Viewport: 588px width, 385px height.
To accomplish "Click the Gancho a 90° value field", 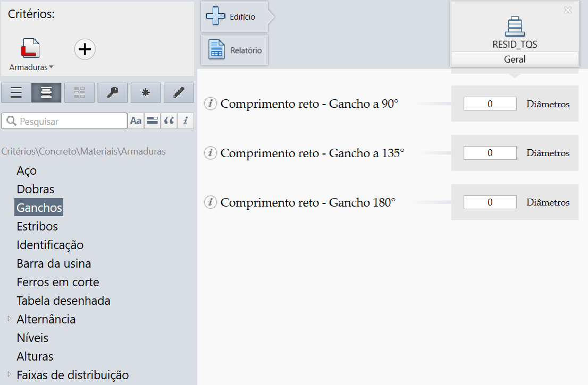I will 490,104.
